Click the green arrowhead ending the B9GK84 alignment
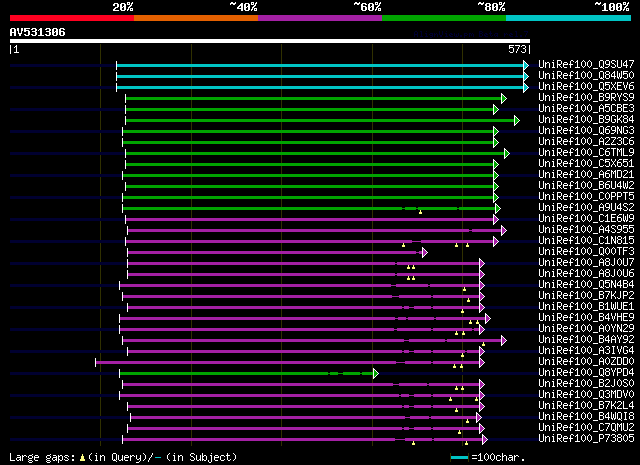The image size is (640, 465). coord(517,120)
